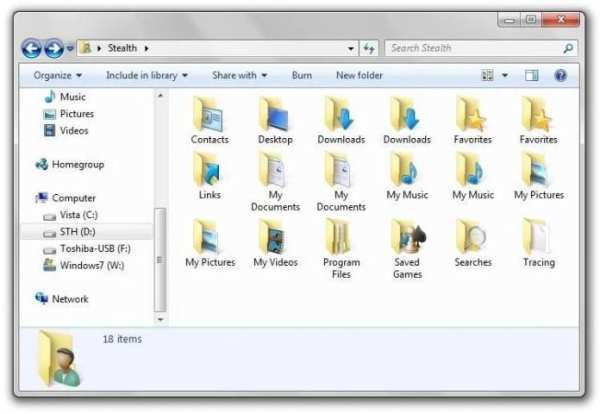
Task: Open Help with the question mark icon
Action: click(560, 75)
